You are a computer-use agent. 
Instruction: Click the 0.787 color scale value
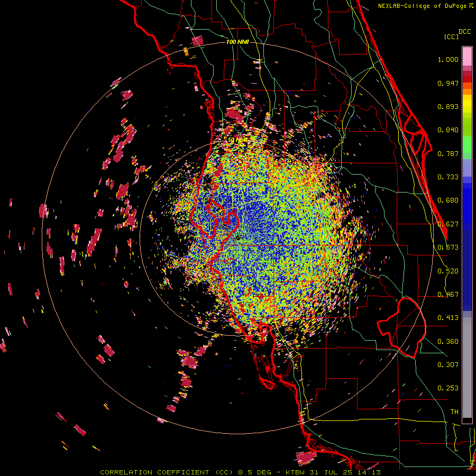click(x=448, y=153)
